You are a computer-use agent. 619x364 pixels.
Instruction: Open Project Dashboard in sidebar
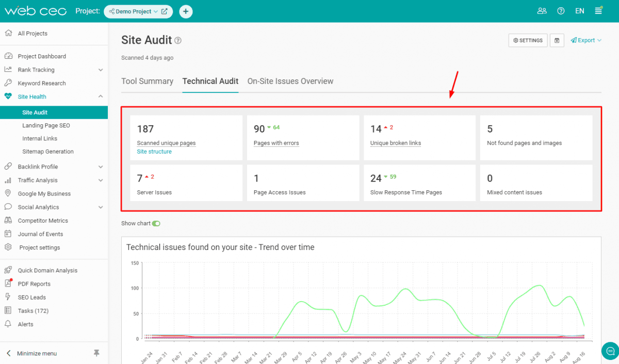42,56
